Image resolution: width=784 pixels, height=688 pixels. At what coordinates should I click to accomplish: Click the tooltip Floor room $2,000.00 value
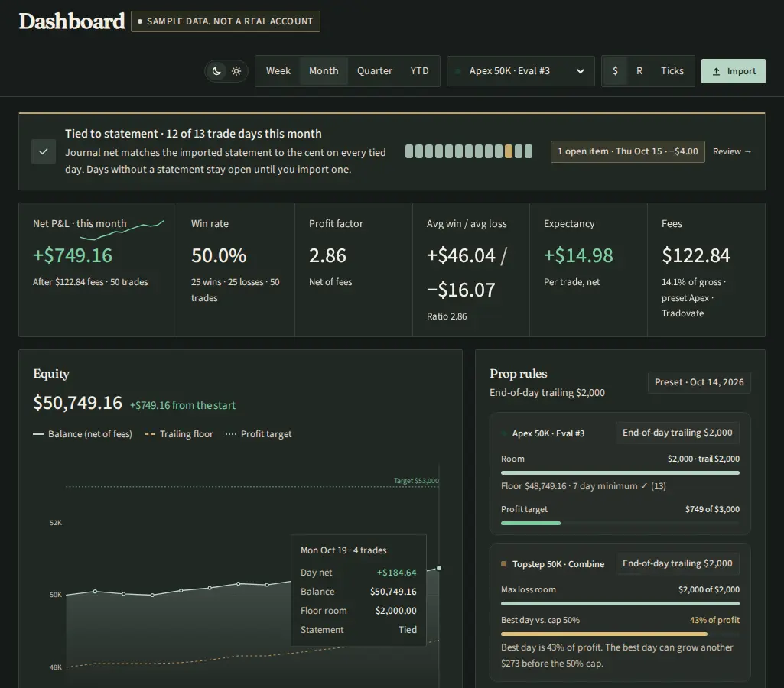(396, 611)
